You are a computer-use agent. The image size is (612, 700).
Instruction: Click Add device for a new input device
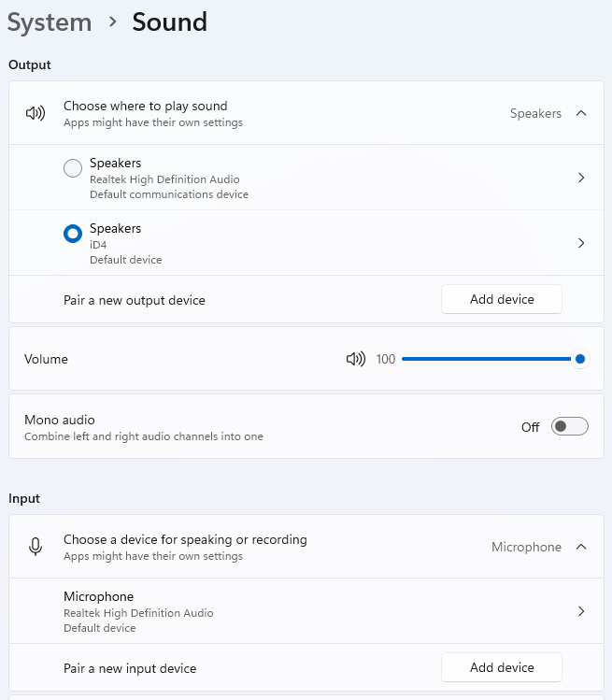click(x=502, y=667)
